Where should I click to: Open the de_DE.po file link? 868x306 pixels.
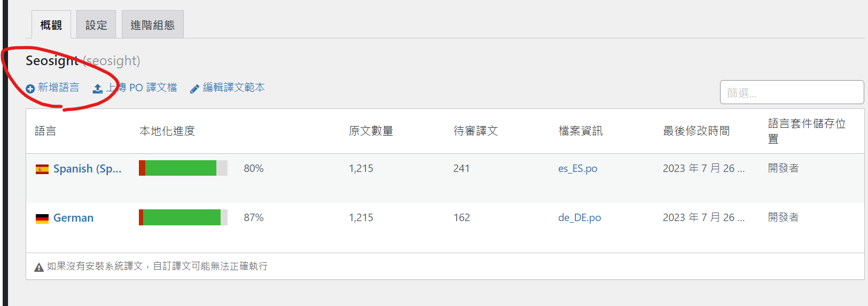580,218
